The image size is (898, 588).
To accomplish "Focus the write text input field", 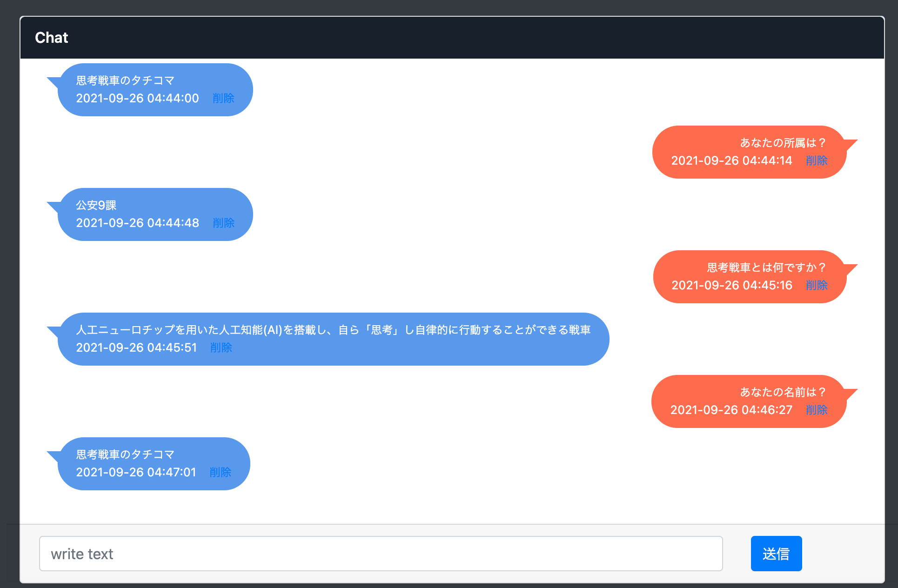I will click(381, 554).
